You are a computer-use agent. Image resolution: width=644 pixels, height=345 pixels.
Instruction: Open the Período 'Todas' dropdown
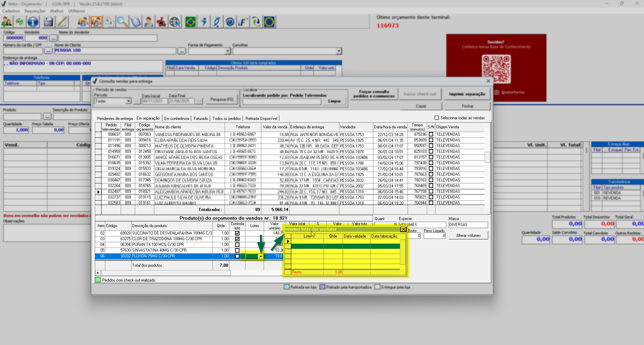coord(128,101)
